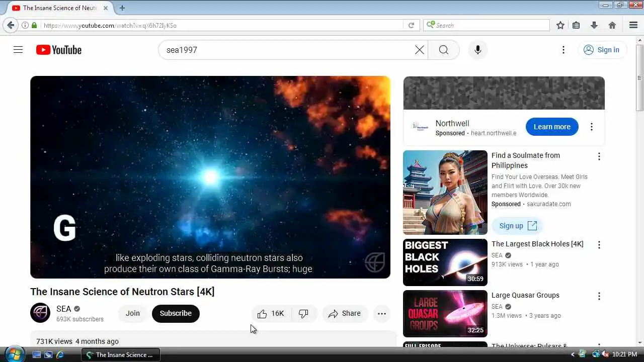
Task: Open a new browser tab with the plus
Action: click(122, 8)
